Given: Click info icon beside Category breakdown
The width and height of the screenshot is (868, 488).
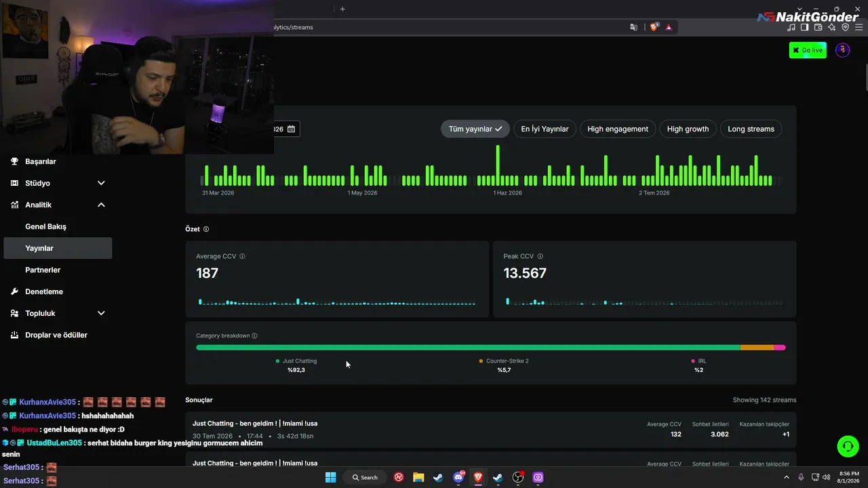Looking at the screenshot, I should click(254, 335).
